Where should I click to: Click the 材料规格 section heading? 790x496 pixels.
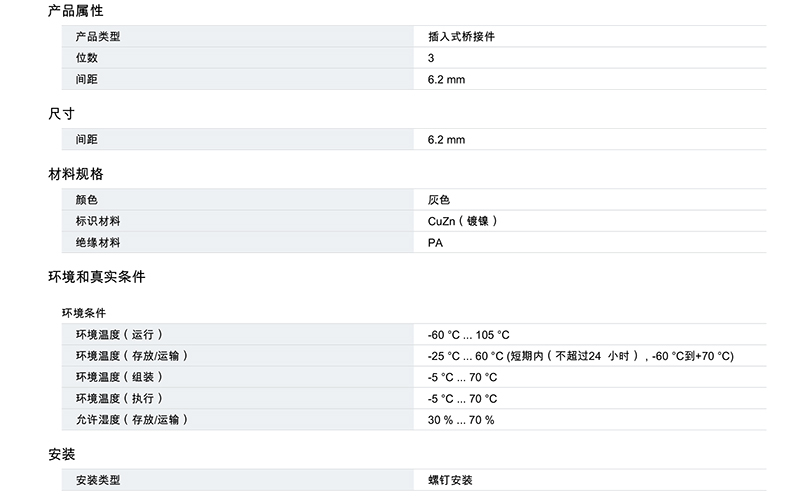click(x=76, y=174)
